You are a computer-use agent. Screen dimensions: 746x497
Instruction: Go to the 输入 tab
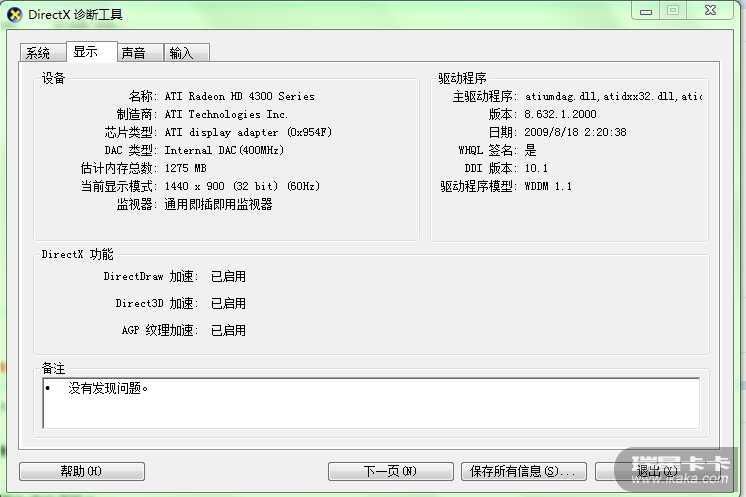click(x=186, y=52)
